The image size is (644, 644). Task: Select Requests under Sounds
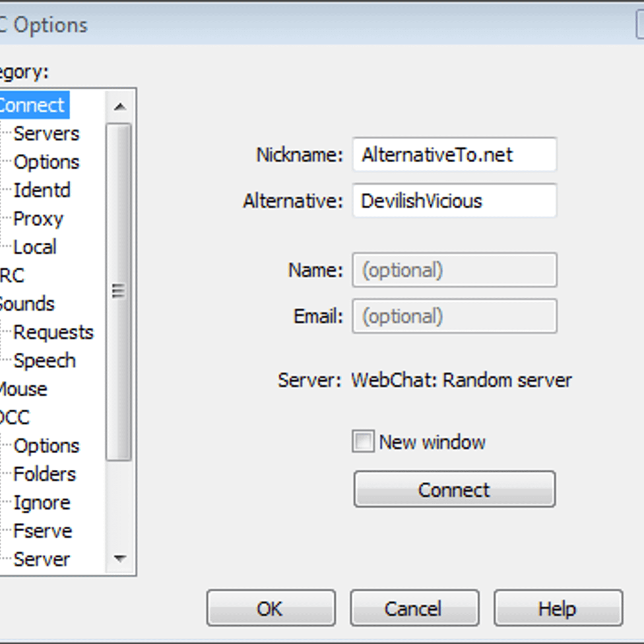point(53,332)
